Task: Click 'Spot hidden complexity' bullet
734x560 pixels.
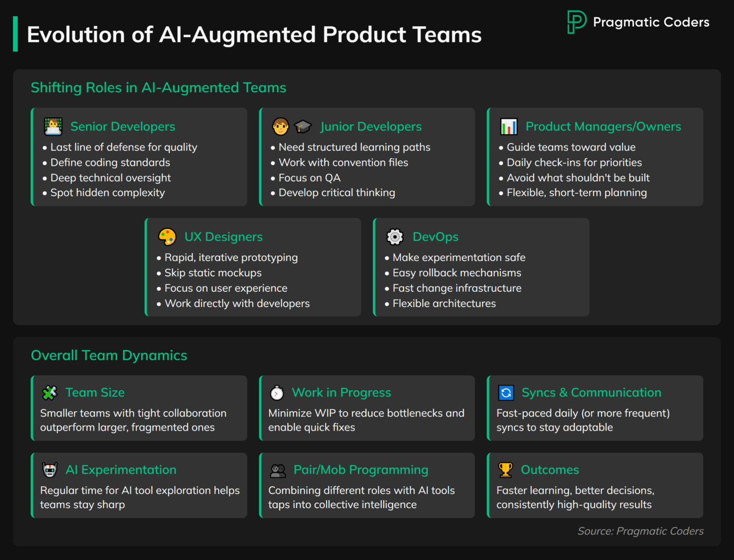Action: (107, 193)
